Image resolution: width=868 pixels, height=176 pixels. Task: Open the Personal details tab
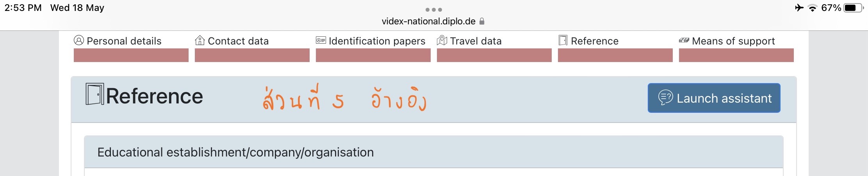point(124,41)
